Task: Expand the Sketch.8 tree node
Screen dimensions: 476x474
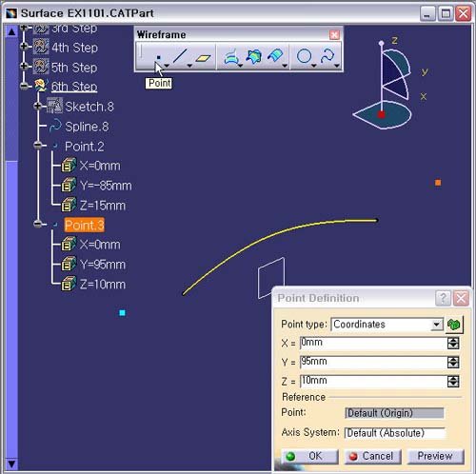Action: click(x=38, y=106)
